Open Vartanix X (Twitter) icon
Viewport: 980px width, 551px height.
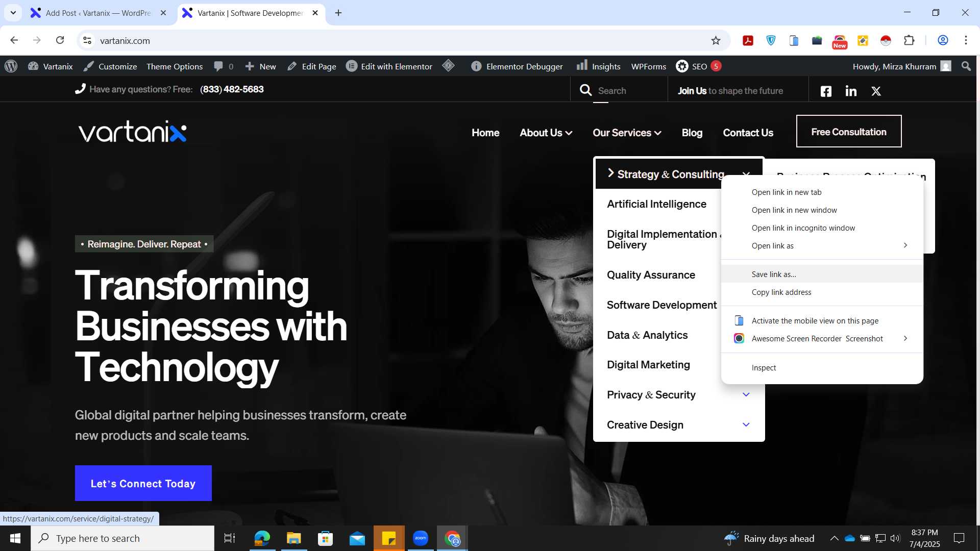click(x=876, y=91)
